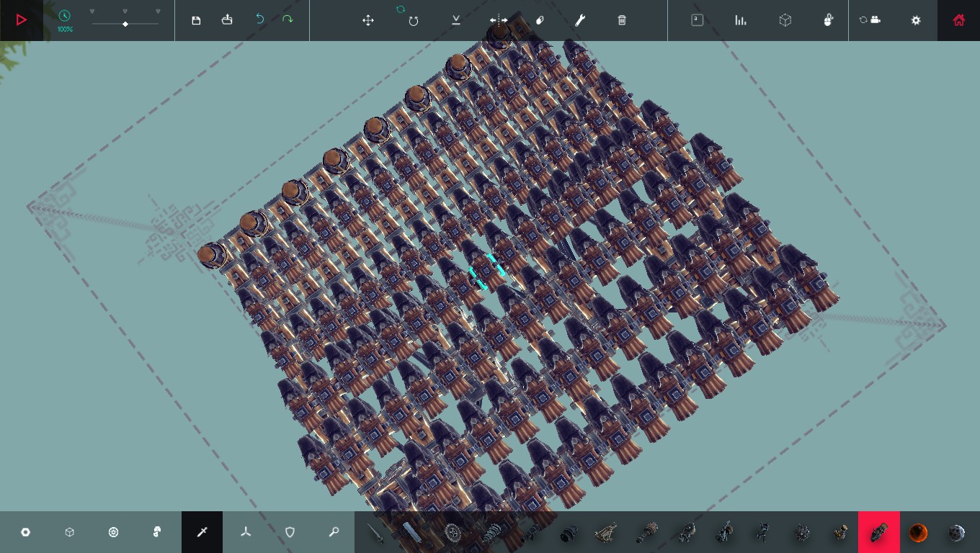This screenshot has width=980, height=553.
Task: Pick the circular saw block
Action: (x=453, y=533)
